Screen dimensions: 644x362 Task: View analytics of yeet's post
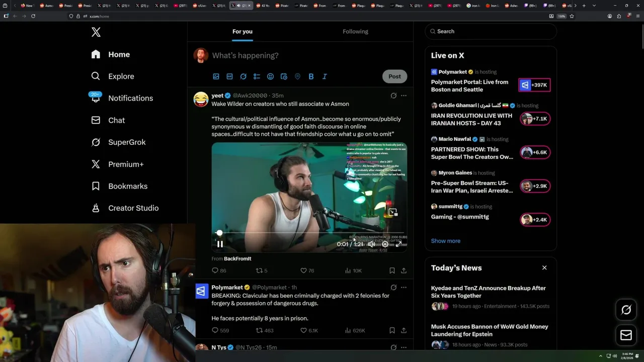[x=353, y=270]
